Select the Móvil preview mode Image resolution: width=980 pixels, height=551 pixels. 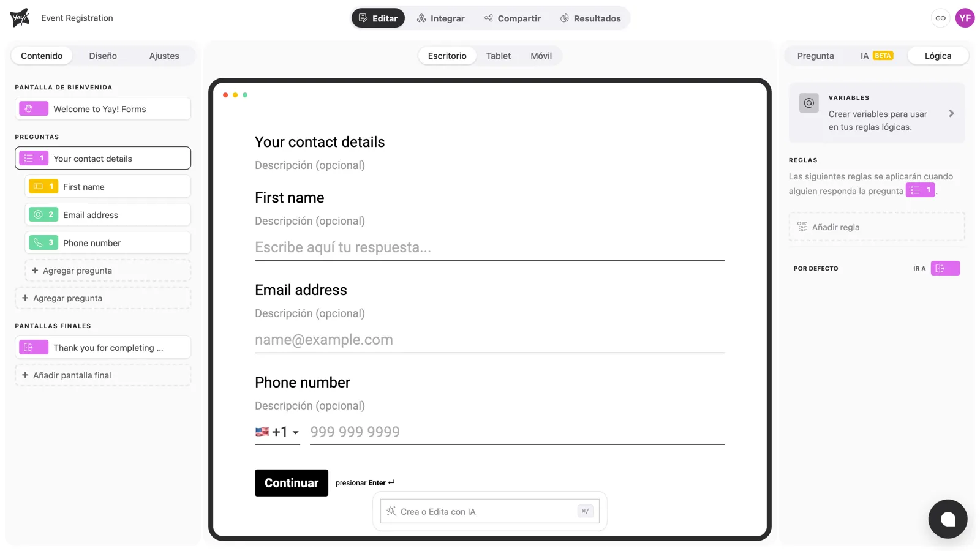(541, 56)
